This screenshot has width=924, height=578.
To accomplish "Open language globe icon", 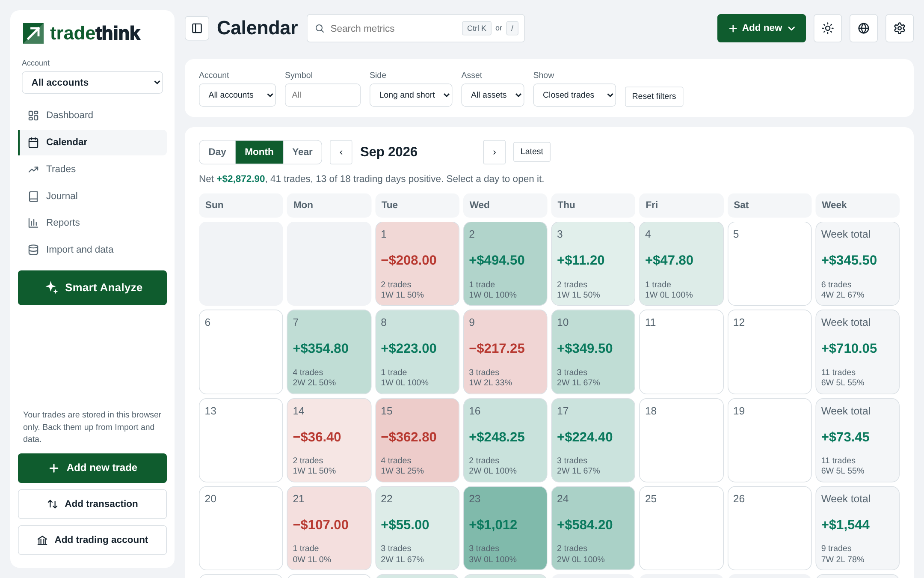I will (863, 28).
